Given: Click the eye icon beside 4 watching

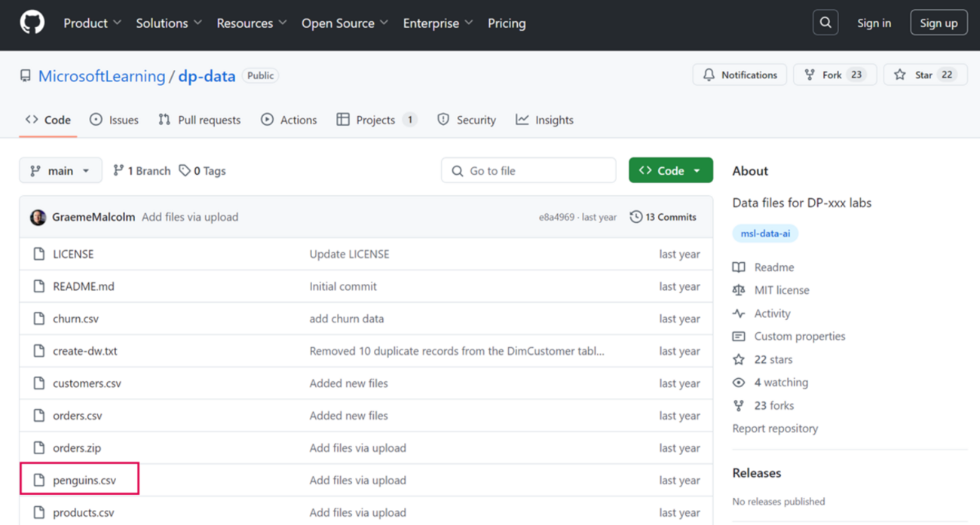Looking at the screenshot, I should pyautogui.click(x=739, y=383).
